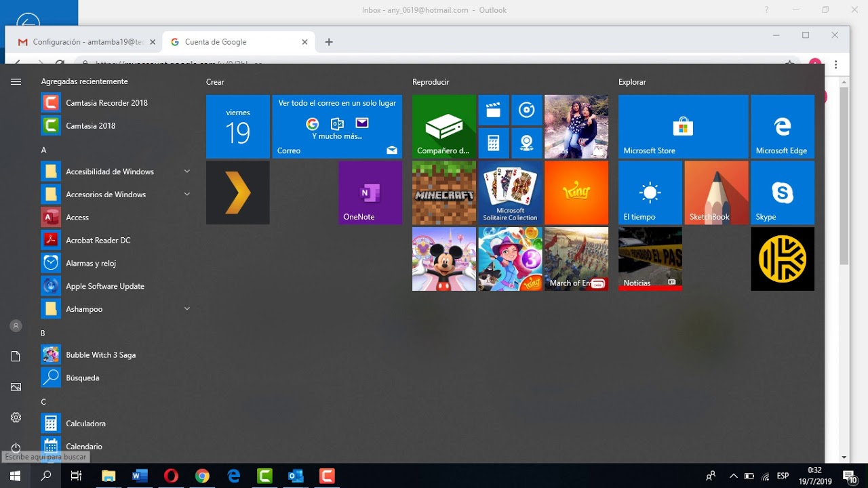Image resolution: width=868 pixels, height=488 pixels.
Task: Open the Compañero de Xbox tile
Action: (444, 127)
